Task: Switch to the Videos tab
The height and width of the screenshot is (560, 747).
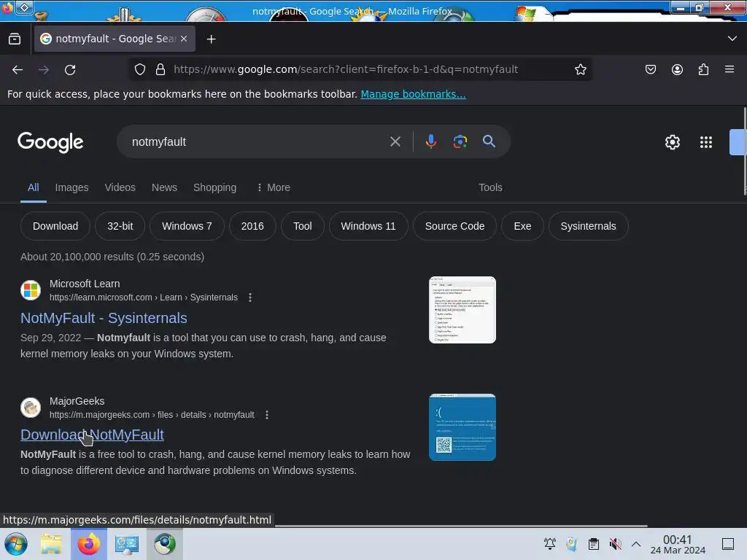Action: click(x=120, y=187)
